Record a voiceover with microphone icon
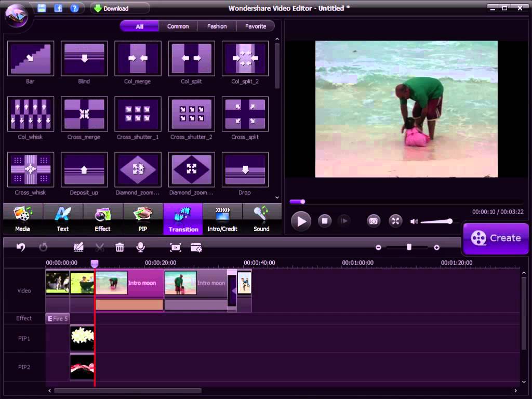This screenshot has width=532, height=399. tap(140, 247)
